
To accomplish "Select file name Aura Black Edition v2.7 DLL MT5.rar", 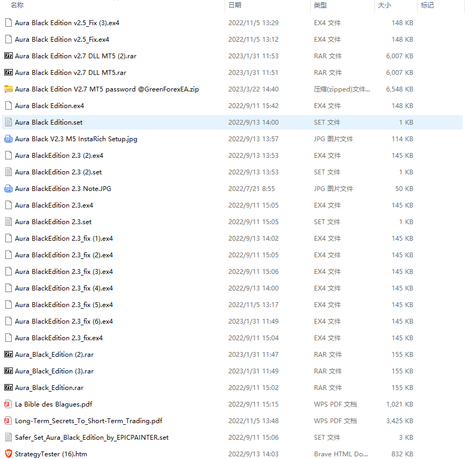I will point(71,73).
